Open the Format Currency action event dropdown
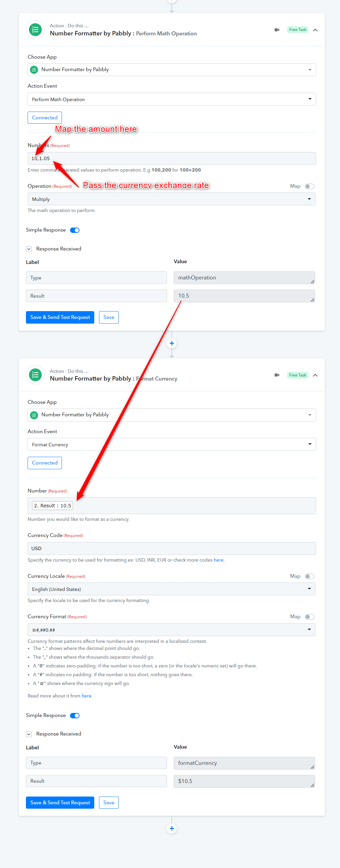The width and height of the screenshot is (340, 868). (x=172, y=445)
